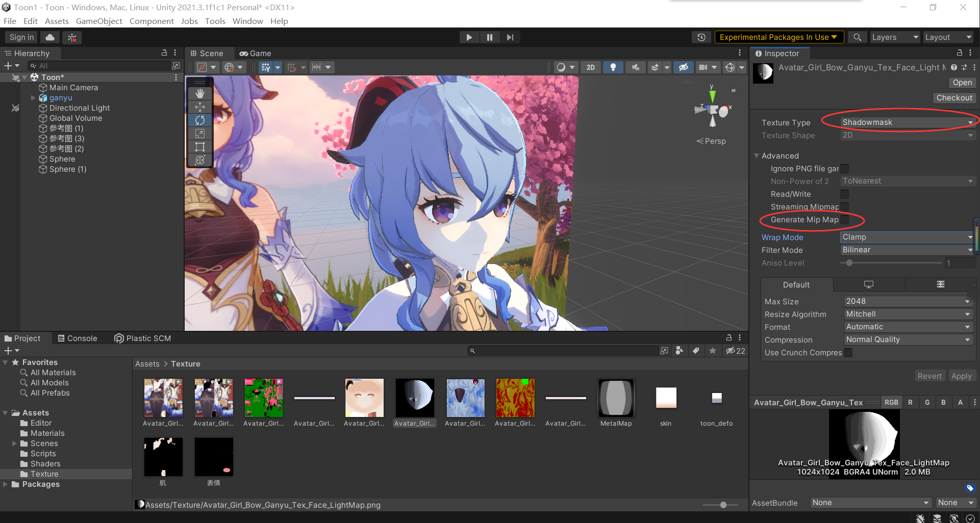Viewport: 980px width, 523px height.
Task: Toggle Ignore PNG file gamma checkbox
Action: (x=845, y=169)
